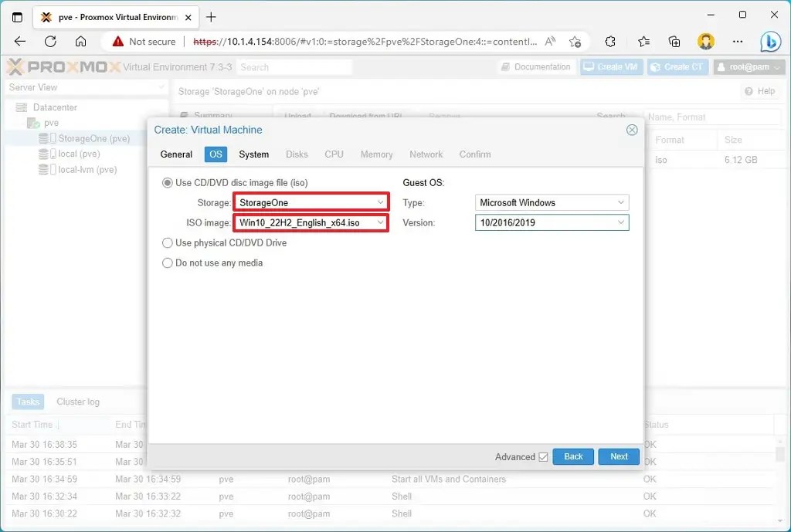
Task: Open the Bing Copilot icon in the browser
Action: pyautogui.click(x=771, y=42)
